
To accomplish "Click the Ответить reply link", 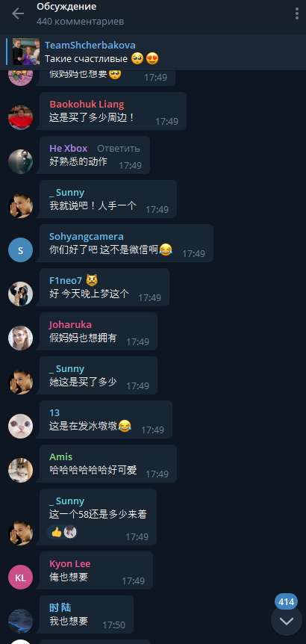I will pyautogui.click(x=119, y=148).
